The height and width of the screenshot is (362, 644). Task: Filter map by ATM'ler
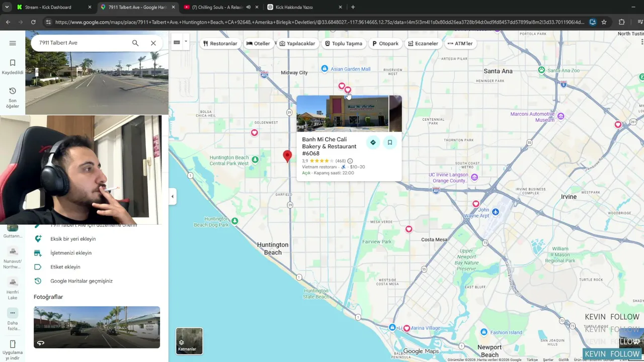(460, 44)
